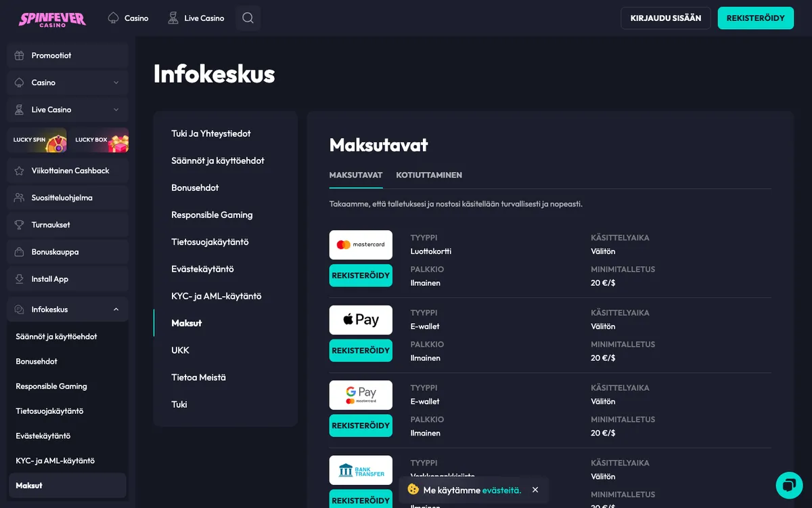This screenshot has width=812, height=508.
Task: Close the cookie notification
Action: pos(535,490)
